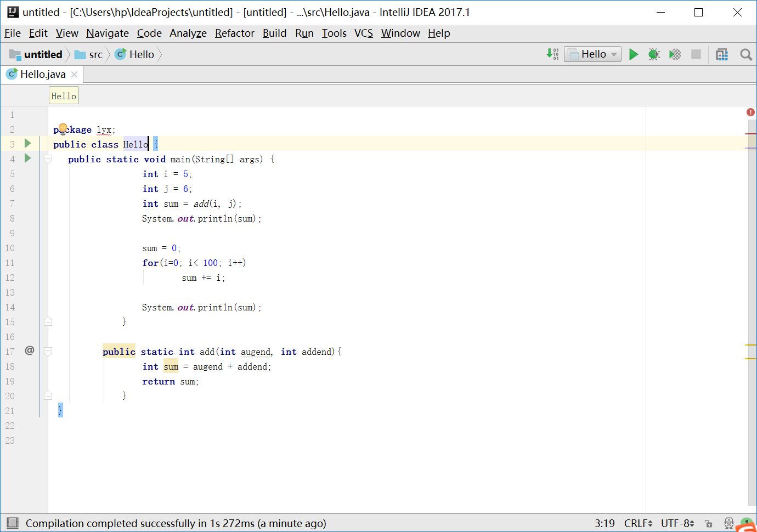This screenshot has height=532, width=757.
Task: Click highlighted public keyword on line 17
Action: point(118,352)
